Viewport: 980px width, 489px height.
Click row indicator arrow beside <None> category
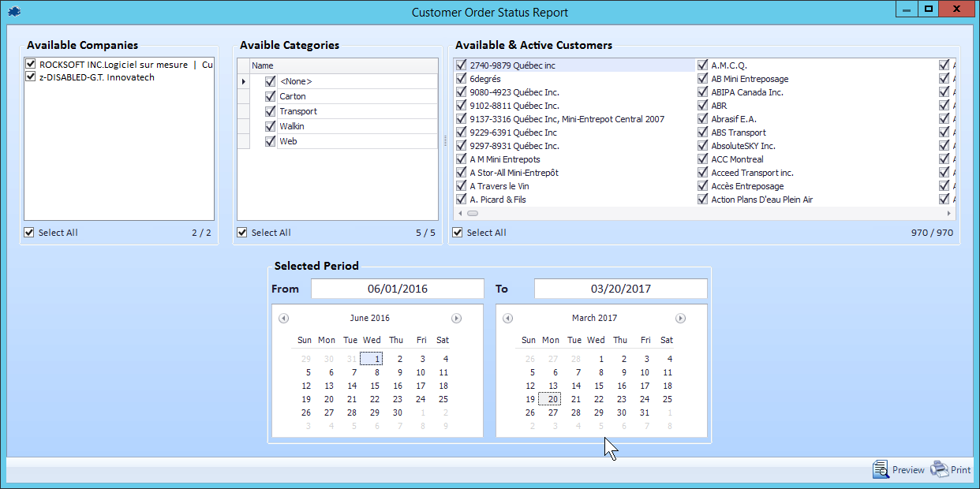point(243,81)
